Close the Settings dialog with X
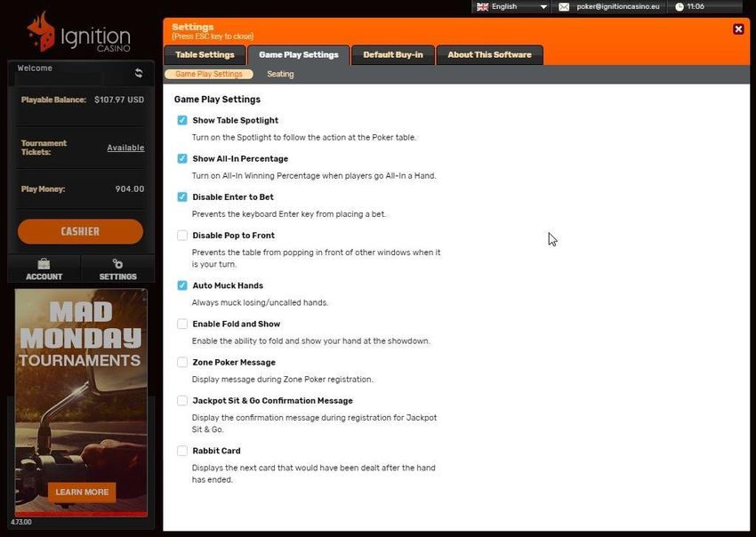 coord(738,29)
